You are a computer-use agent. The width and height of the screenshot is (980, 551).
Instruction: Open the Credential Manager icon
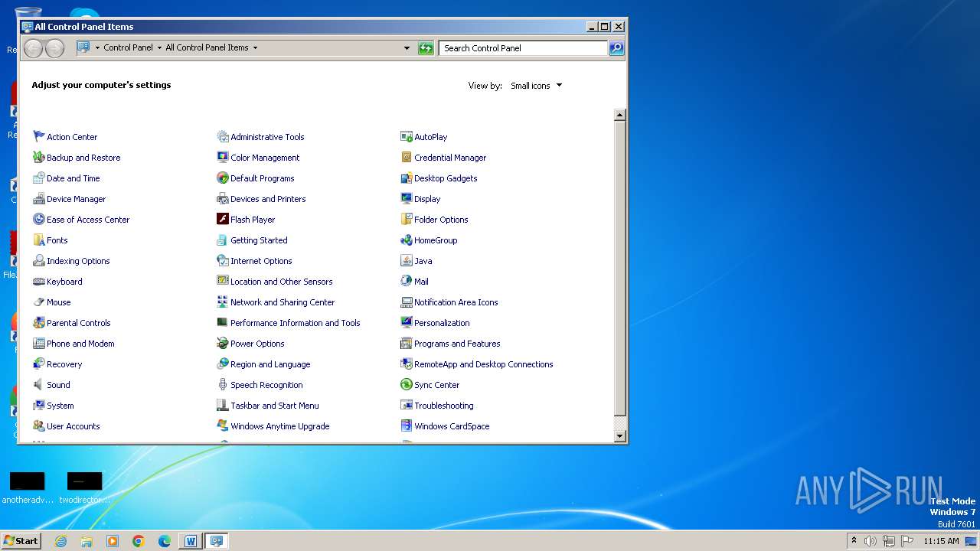[x=407, y=157]
